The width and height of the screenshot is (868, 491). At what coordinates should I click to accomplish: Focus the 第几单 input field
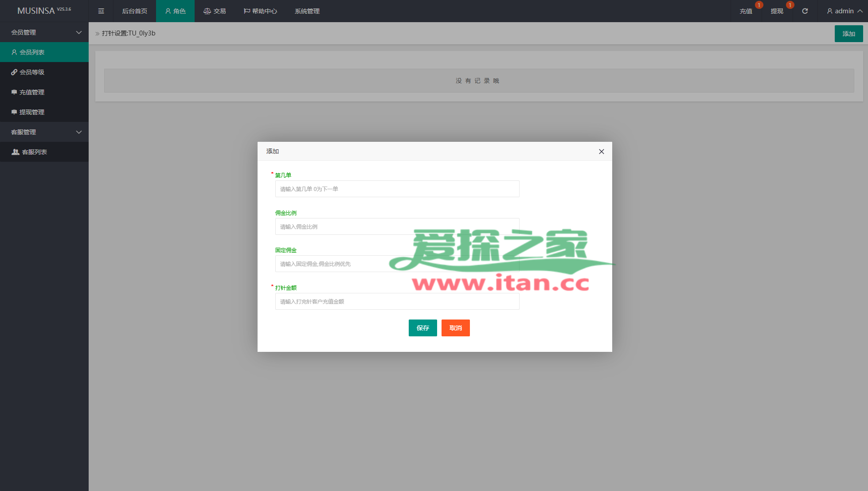click(397, 189)
